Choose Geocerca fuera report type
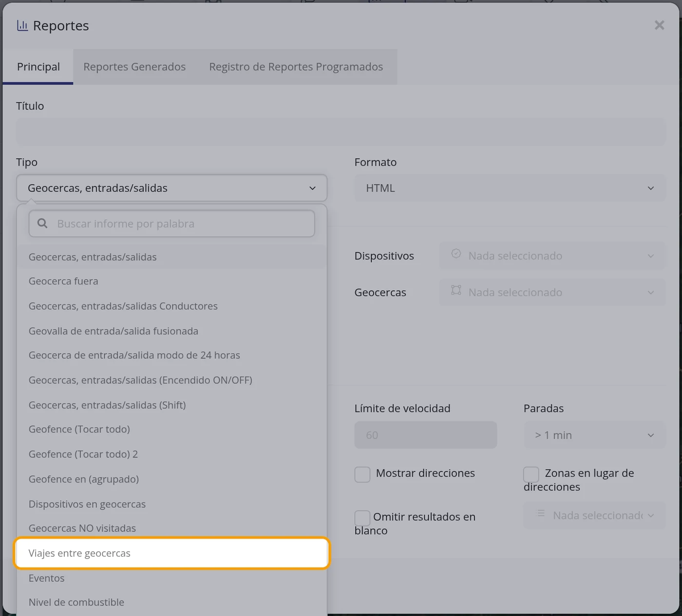The width and height of the screenshot is (682, 616). point(171,281)
